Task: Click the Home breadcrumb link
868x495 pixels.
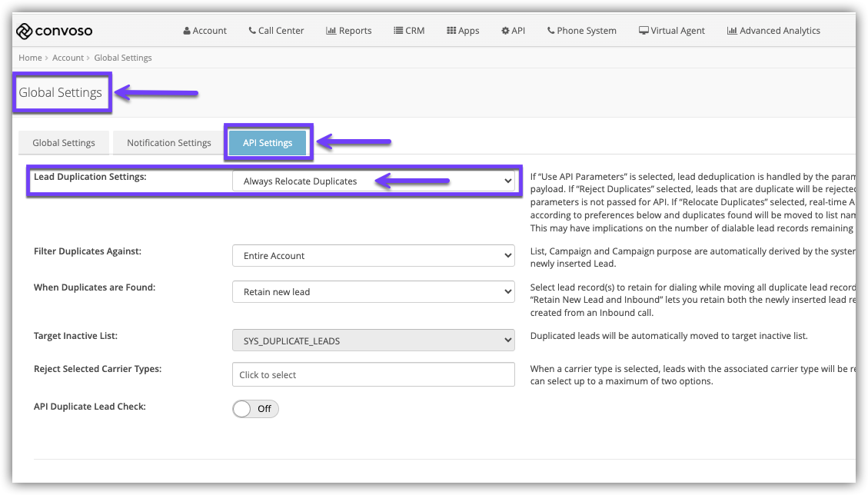Action: point(30,58)
